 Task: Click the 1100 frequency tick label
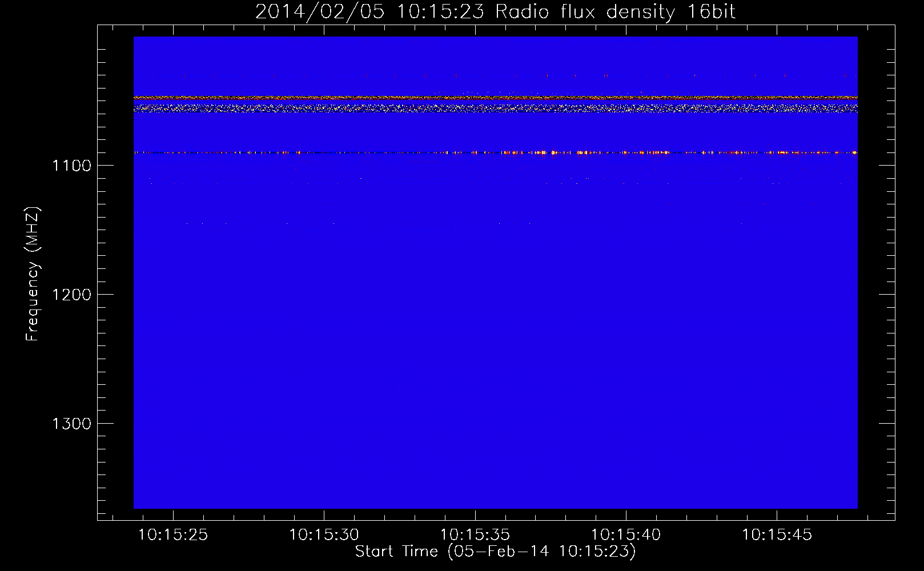pyautogui.click(x=71, y=166)
